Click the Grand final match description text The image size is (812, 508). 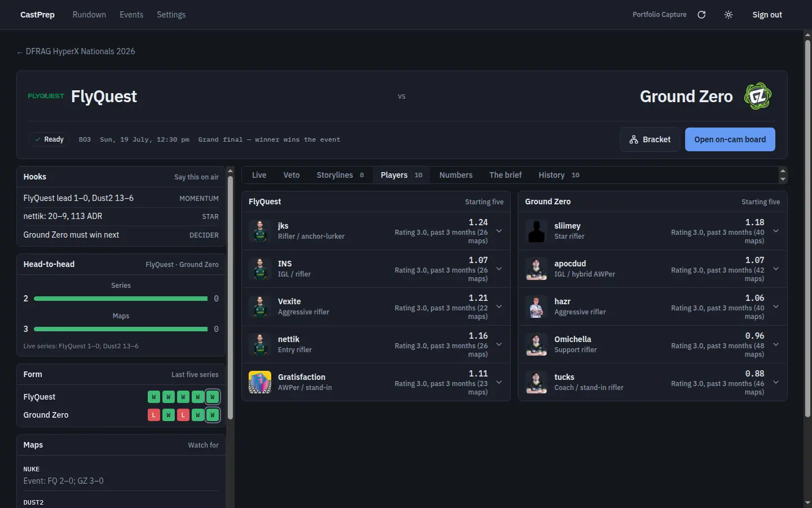pyautogui.click(x=269, y=139)
